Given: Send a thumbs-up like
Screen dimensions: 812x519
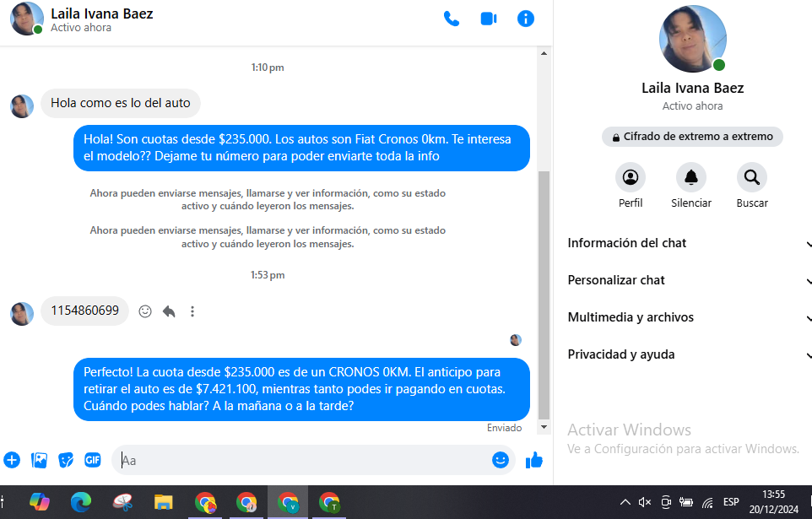Looking at the screenshot, I should [x=534, y=460].
